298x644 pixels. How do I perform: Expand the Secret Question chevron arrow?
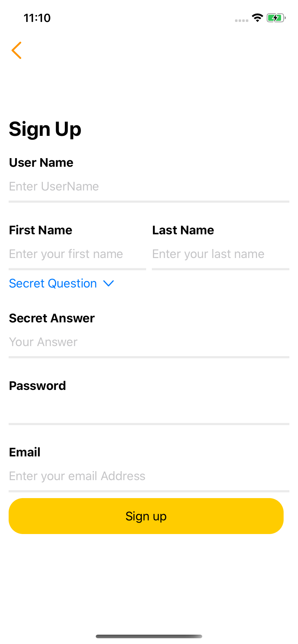tap(108, 284)
